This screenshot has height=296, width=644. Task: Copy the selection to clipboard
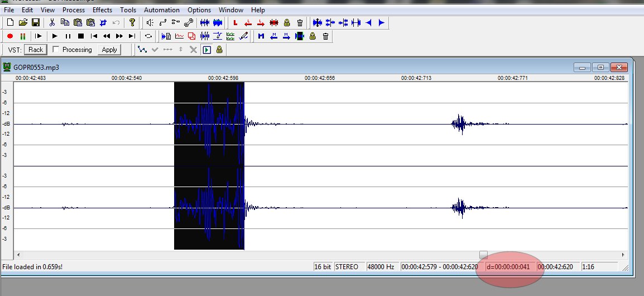coord(65,22)
